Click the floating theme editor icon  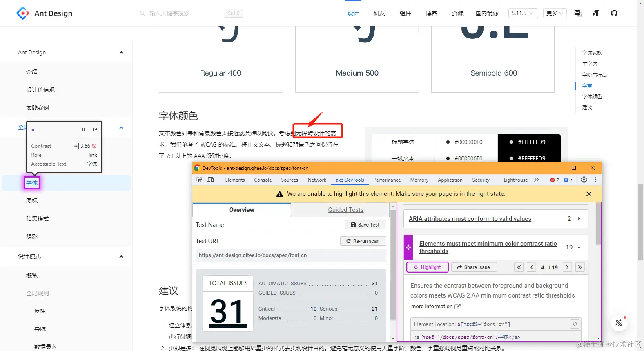pyautogui.click(x=619, y=323)
